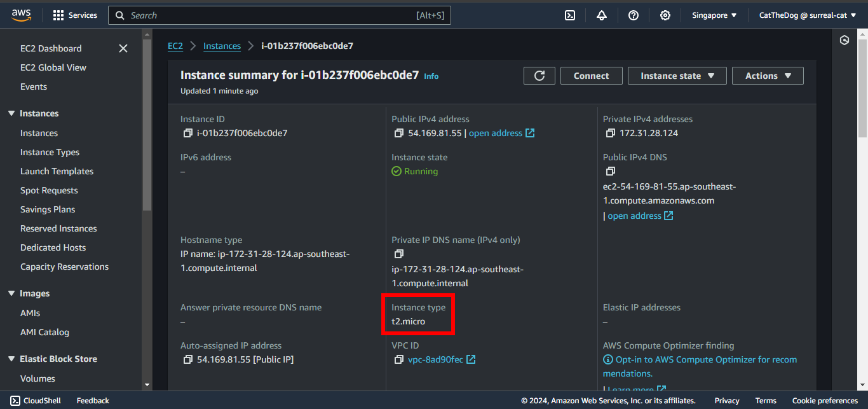Open the notifications bell icon

pyautogui.click(x=602, y=15)
